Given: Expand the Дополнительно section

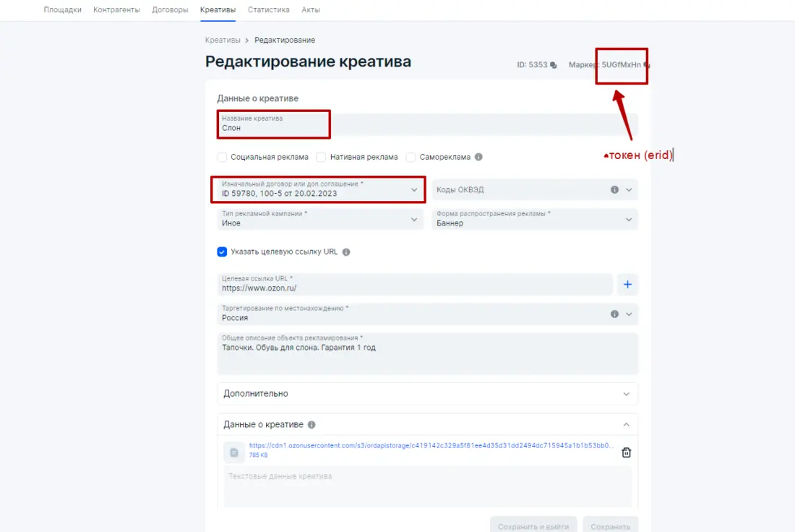Looking at the screenshot, I should (427, 393).
